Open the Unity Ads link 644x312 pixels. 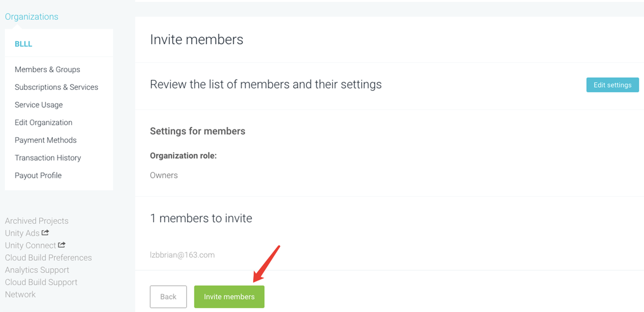tap(22, 233)
